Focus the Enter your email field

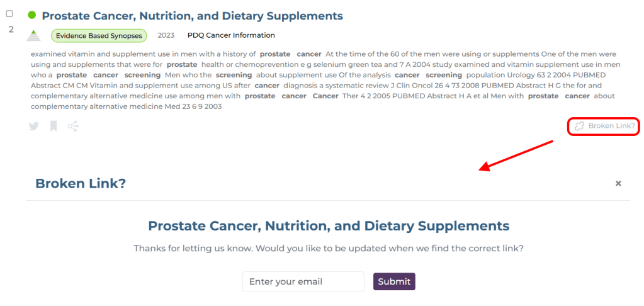pos(303,281)
